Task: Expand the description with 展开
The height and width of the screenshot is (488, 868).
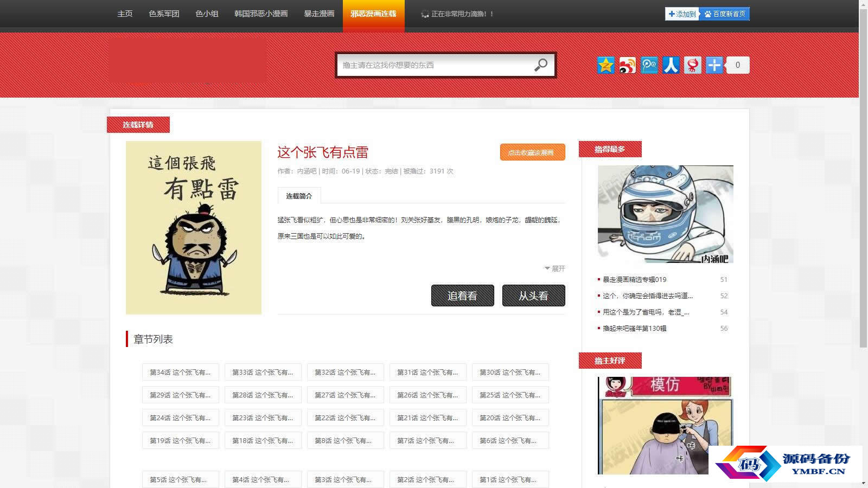Action: coord(555,268)
